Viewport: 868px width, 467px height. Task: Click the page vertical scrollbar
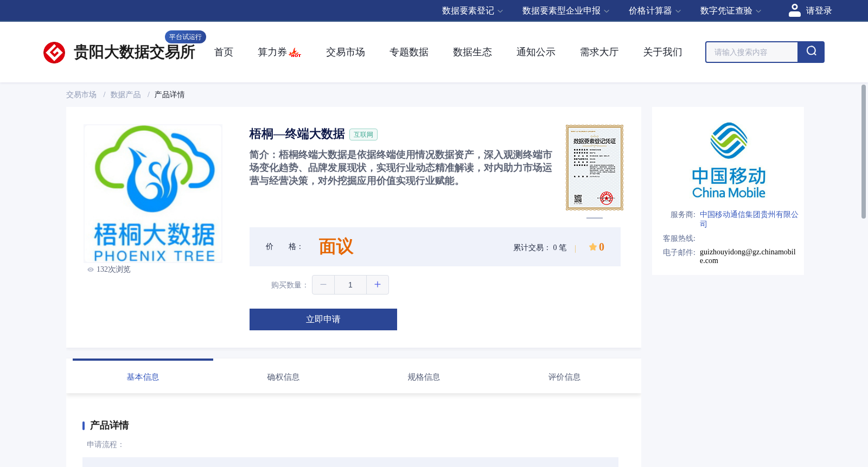coord(864,152)
